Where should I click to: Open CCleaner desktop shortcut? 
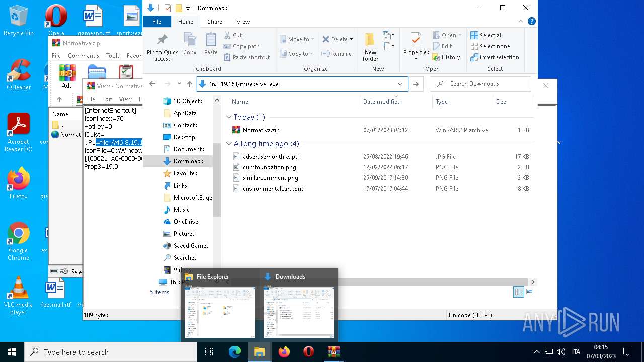(19, 74)
